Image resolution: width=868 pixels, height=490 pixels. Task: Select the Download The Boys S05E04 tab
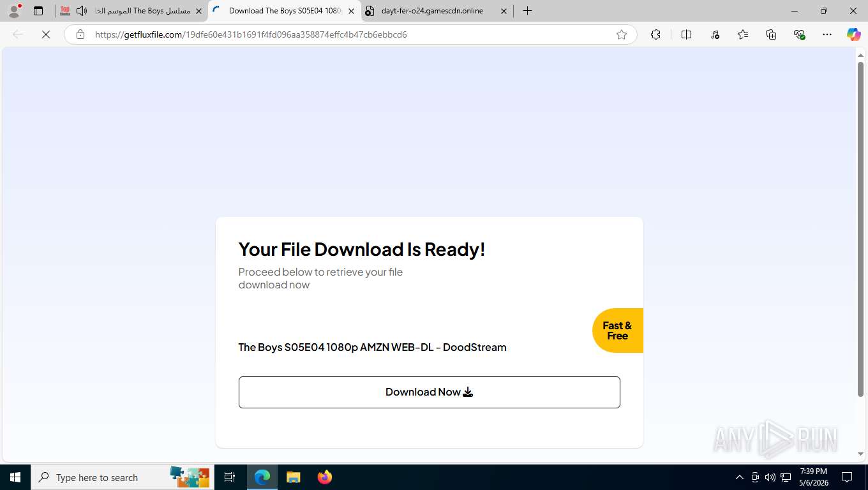(284, 11)
